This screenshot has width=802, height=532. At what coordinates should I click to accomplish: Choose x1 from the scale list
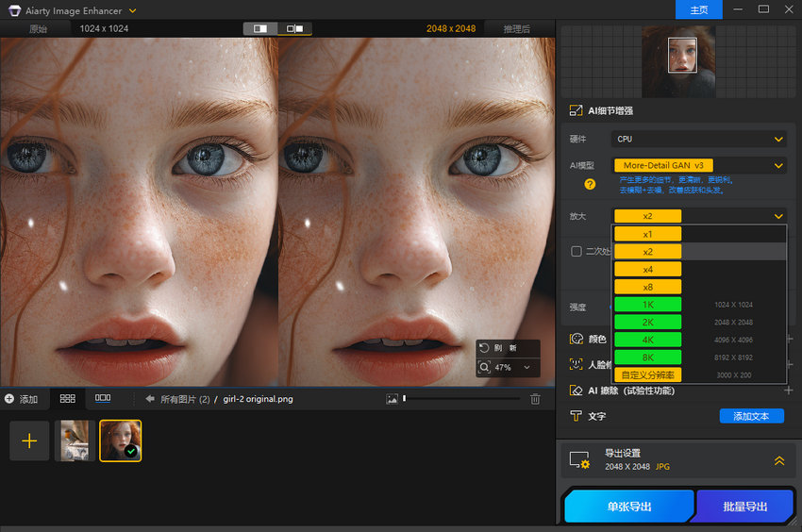tap(647, 234)
